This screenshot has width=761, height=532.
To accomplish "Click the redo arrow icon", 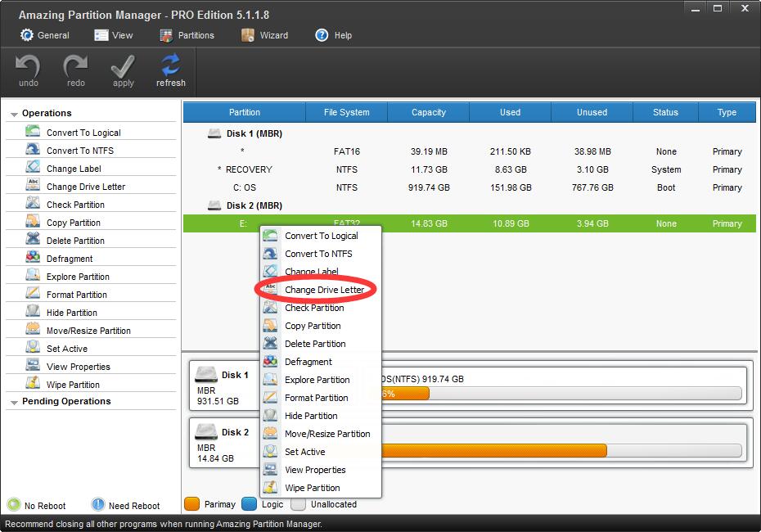I will pyautogui.click(x=75, y=65).
